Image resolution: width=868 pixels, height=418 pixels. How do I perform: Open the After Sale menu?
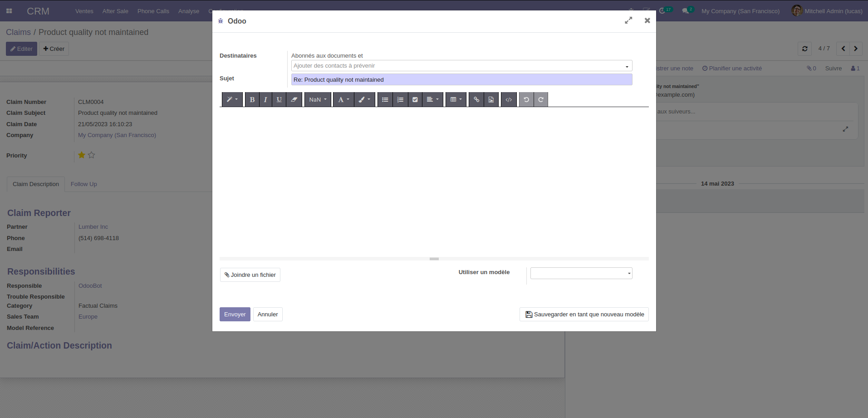115,11
